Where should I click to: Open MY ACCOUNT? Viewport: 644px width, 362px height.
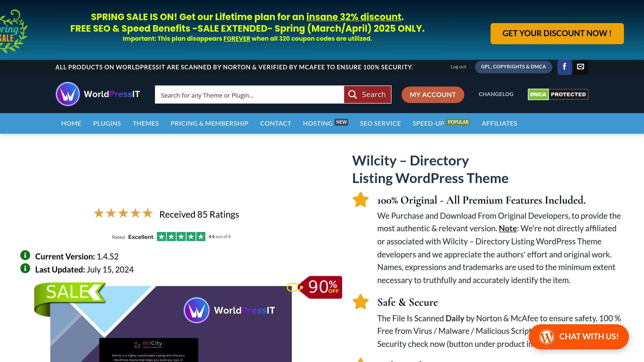pyautogui.click(x=433, y=95)
